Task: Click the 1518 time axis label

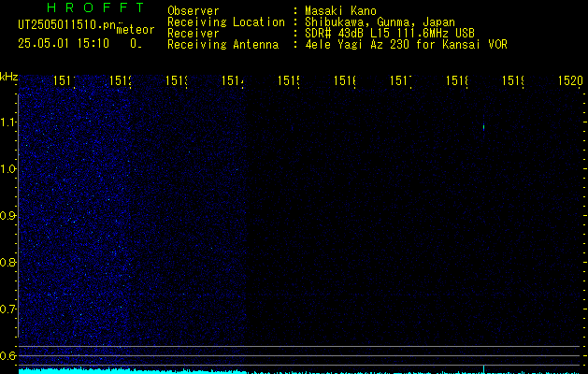Action: coord(456,80)
